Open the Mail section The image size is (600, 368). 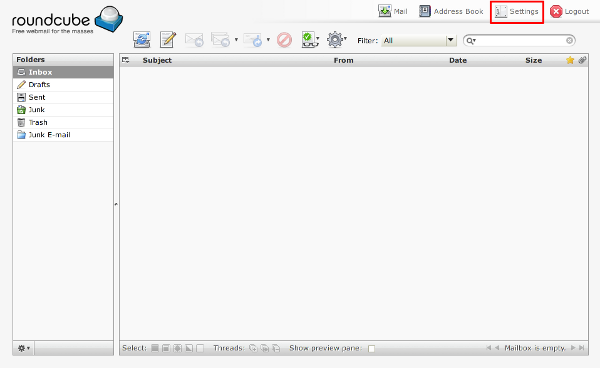pyautogui.click(x=393, y=11)
